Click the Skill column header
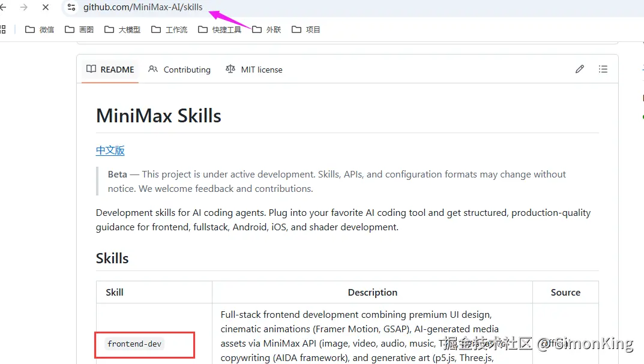Viewport: 644px width, 364px height. pos(115,292)
